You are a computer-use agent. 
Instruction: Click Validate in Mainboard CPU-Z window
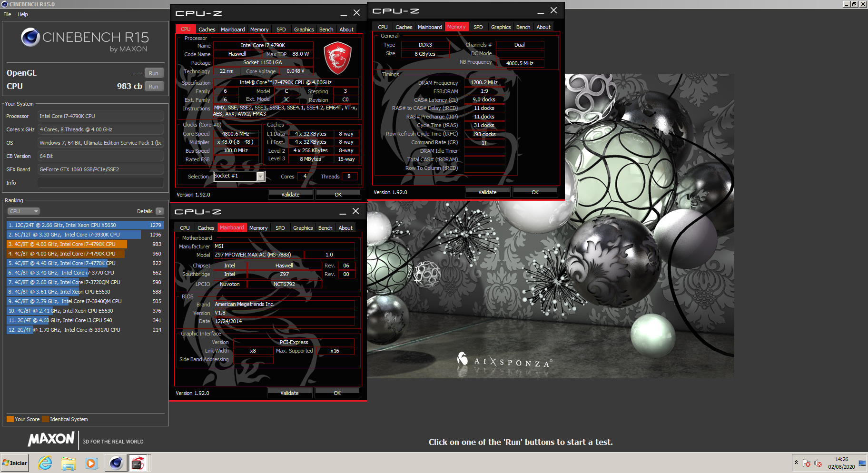(289, 393)
